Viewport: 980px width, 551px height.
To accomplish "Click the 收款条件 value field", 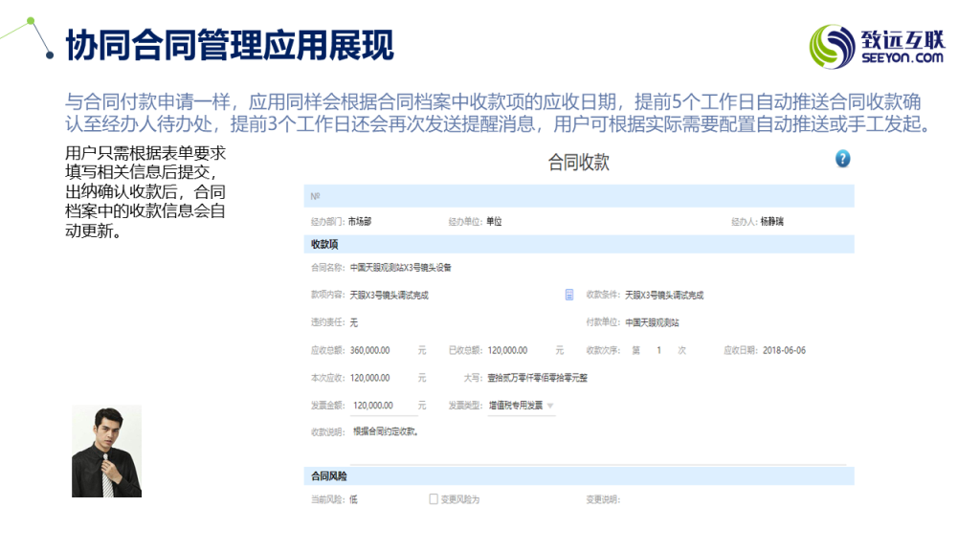I will click(663, 296).
